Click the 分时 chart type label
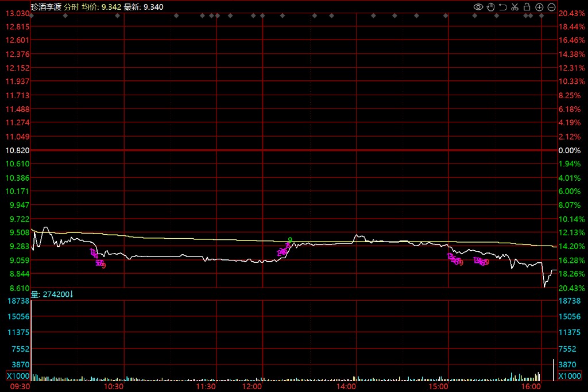The image size is (588, 392). 71,7
